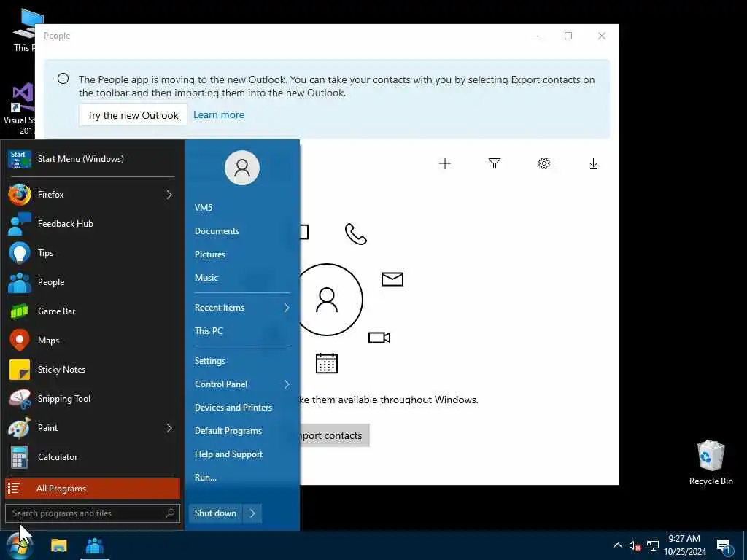Click the Shut down button
Viewport: 747px width, 560px height.
pos(215,513)
